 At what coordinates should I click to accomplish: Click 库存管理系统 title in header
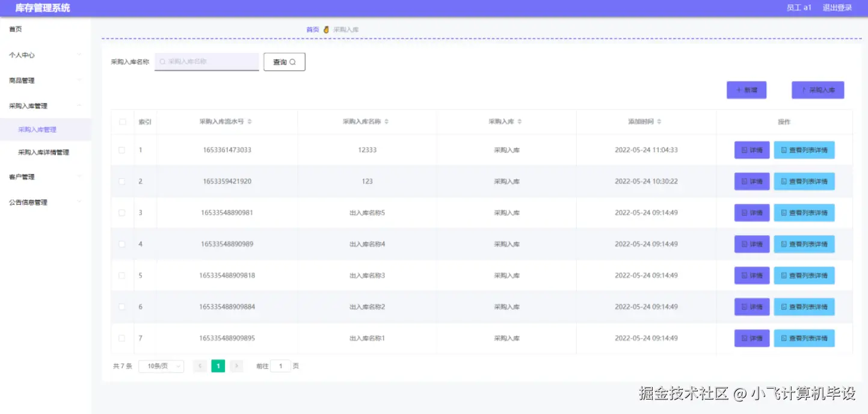point(43,8)
